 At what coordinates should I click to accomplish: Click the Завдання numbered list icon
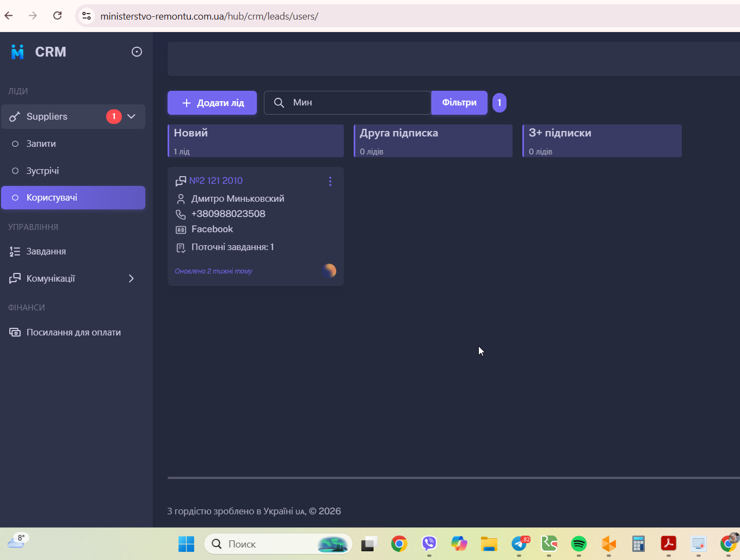(15, 251)
